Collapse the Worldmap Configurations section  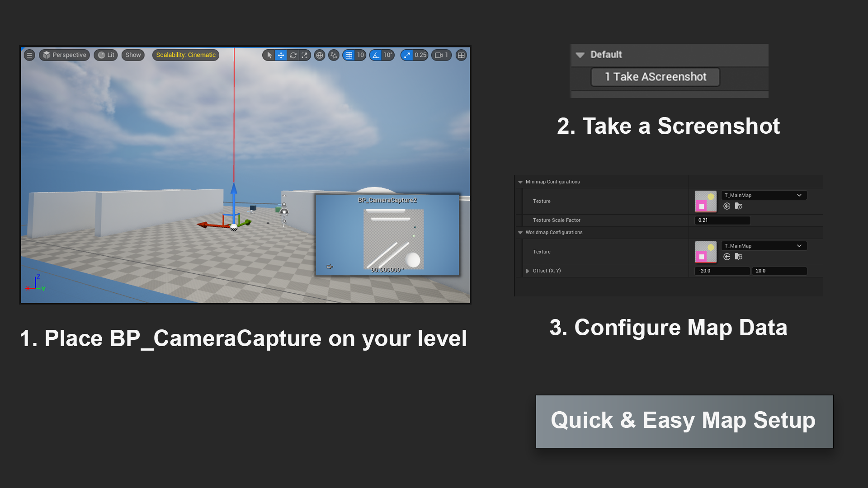(520, 233)
